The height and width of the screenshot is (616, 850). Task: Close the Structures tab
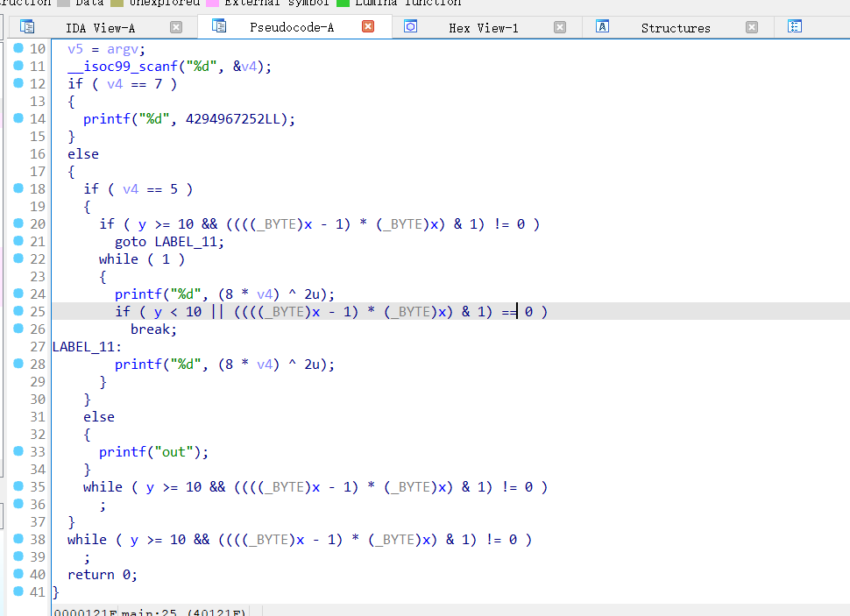(x=752, y=27)
